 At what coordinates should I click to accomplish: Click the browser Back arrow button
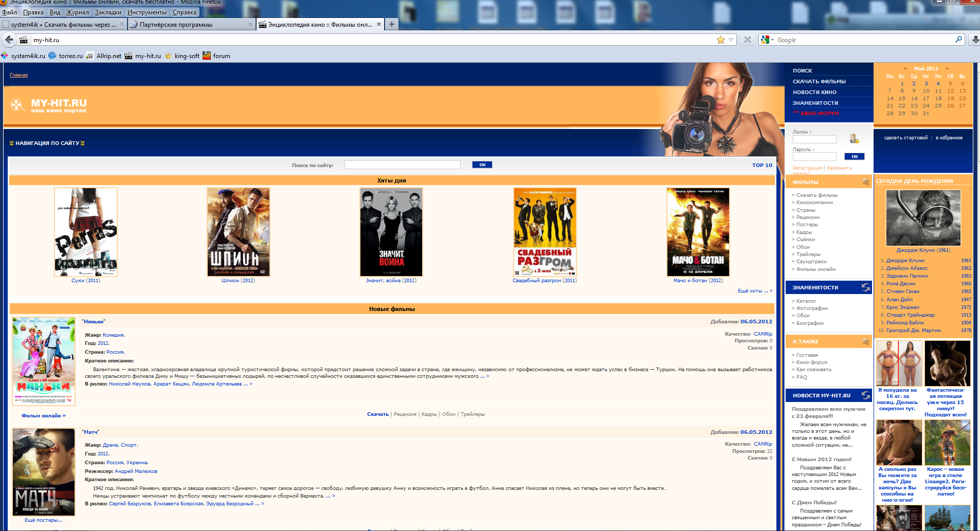click(9, 40)
